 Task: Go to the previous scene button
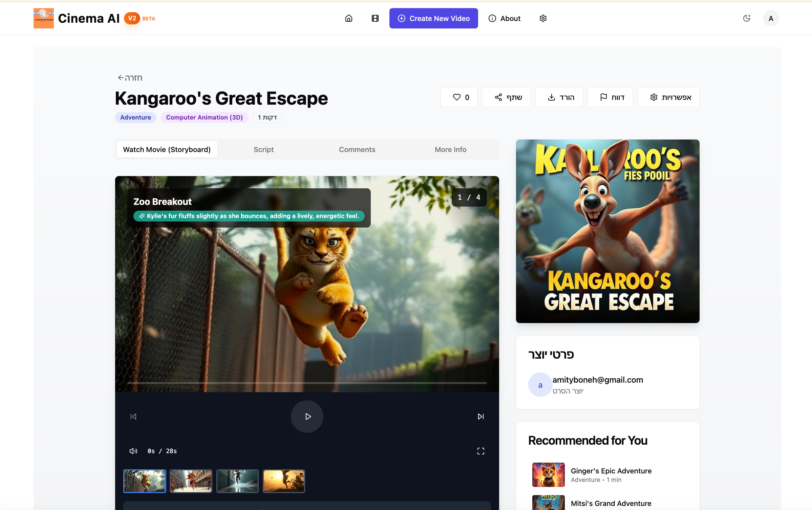(x=133, y=416)
